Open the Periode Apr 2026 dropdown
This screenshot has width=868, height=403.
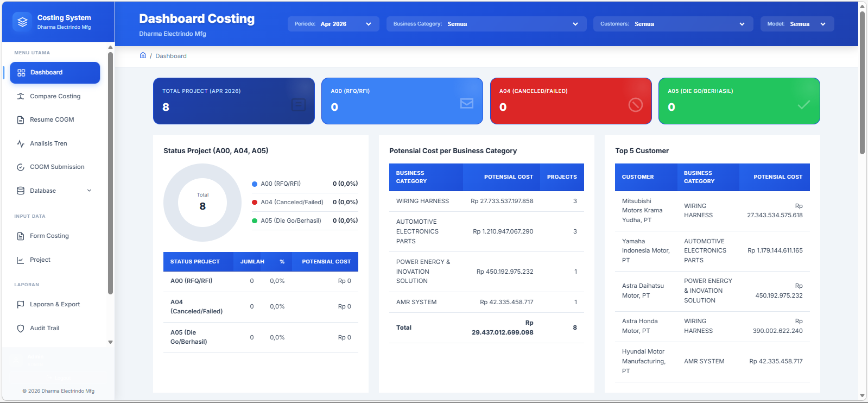[x=333, y=24]
